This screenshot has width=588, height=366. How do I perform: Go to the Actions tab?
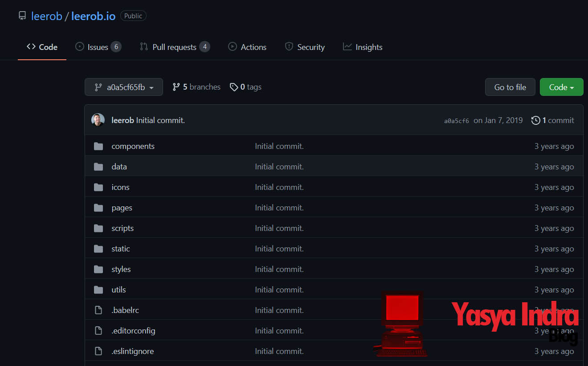point(247,47)
